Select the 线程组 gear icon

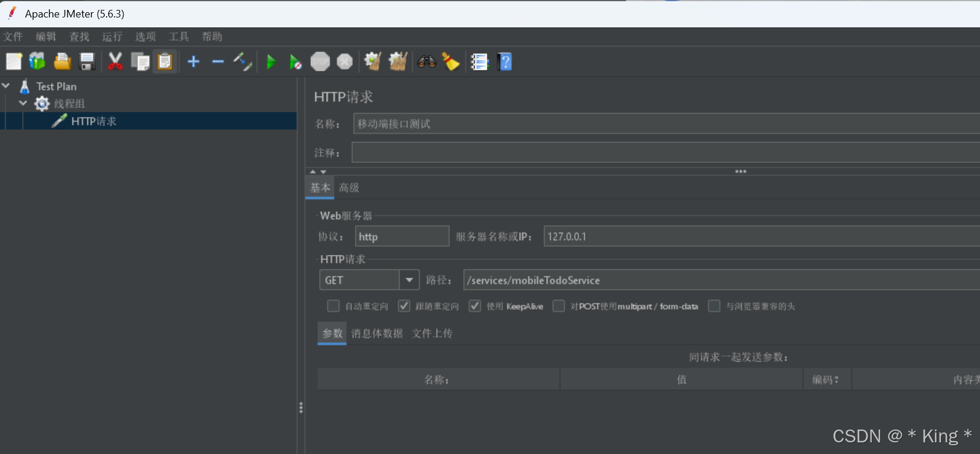[x=42, y=104]
